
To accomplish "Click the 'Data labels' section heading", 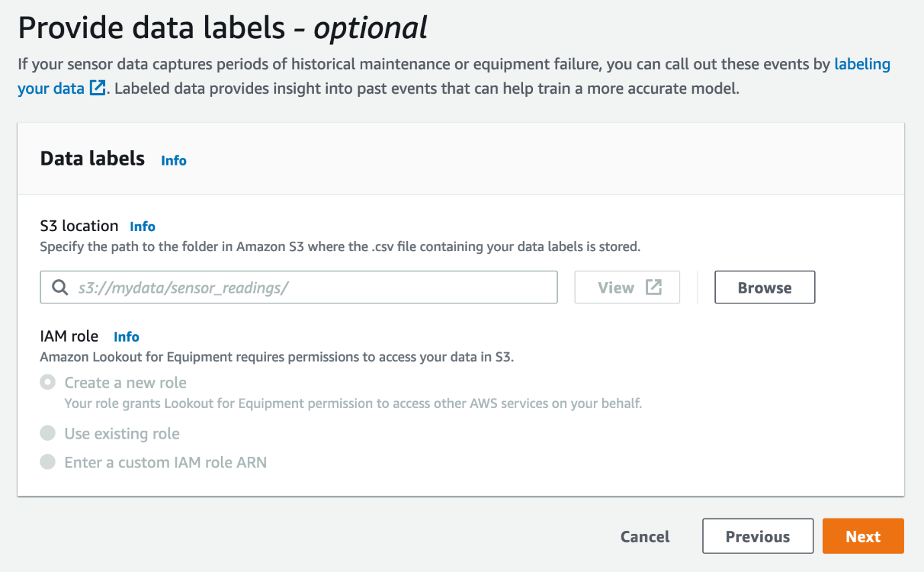I will tap(92, 158).
